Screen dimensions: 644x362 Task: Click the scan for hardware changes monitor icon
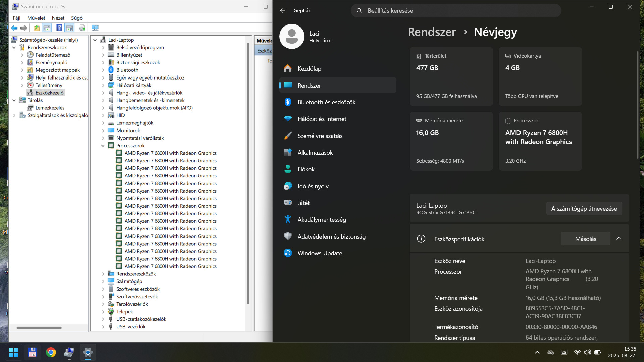[x=95, y=28]
